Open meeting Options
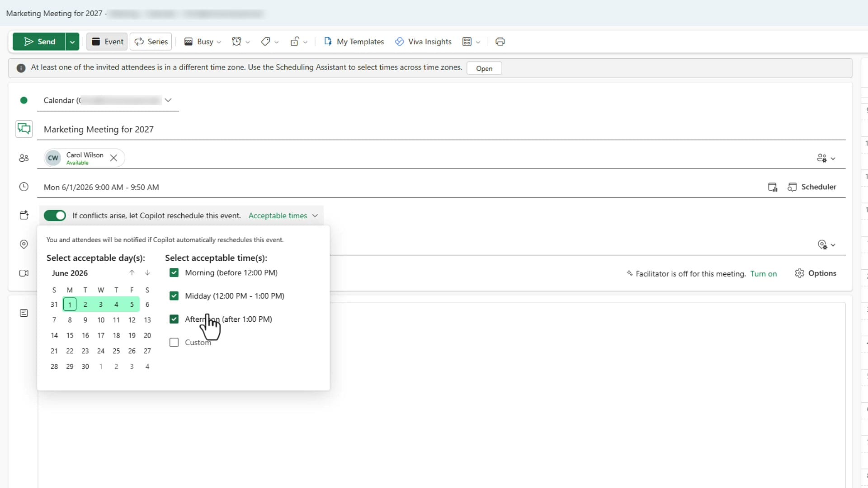The height and width of the screenshot is (488, 868). pyautogui.click(x=816, y=273)
